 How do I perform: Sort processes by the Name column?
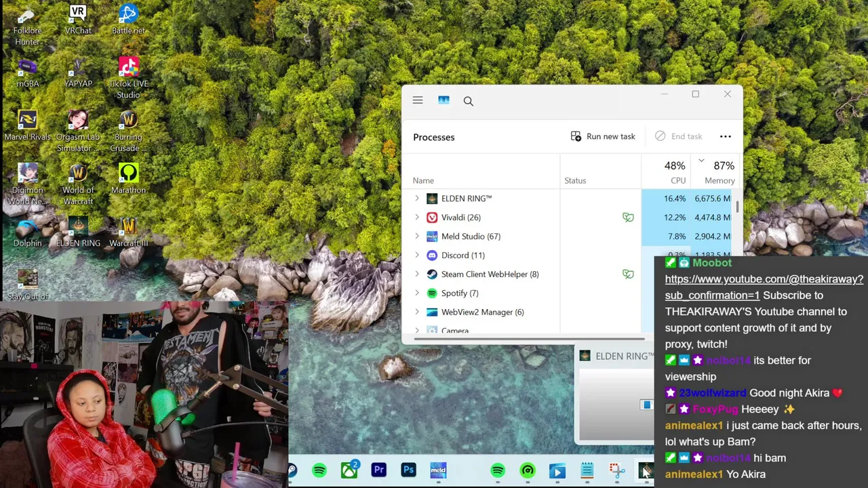pos(423,181)
